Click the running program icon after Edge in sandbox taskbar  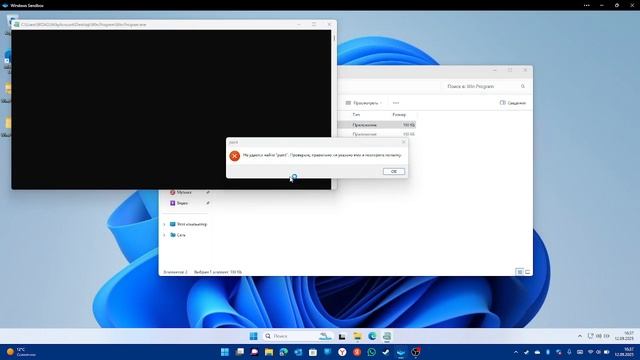[x=387, y=336]
